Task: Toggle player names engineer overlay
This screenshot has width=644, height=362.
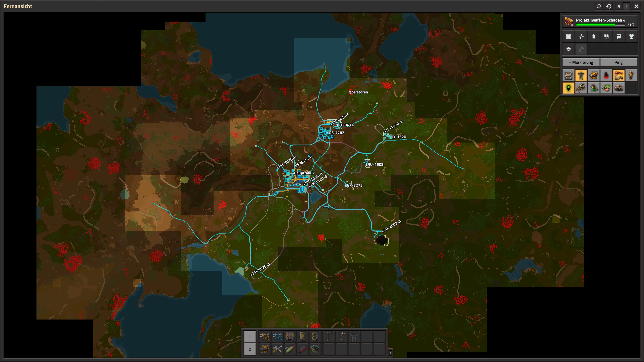Action: click(631, 75)
